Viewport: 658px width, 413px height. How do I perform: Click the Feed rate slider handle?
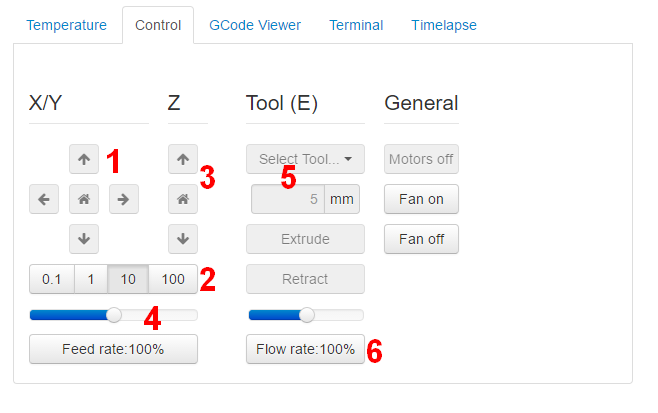114,315
